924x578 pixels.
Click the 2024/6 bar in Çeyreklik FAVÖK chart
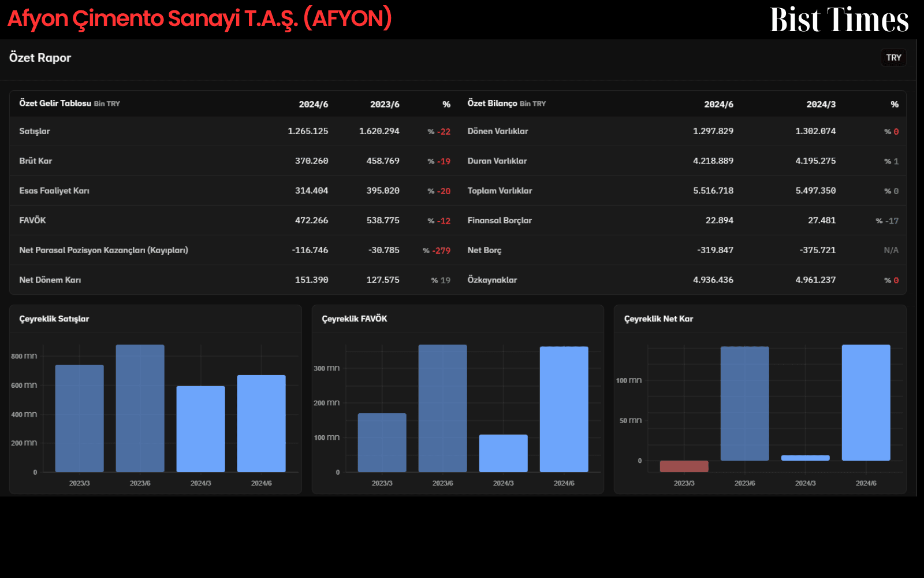coord(564,409)
